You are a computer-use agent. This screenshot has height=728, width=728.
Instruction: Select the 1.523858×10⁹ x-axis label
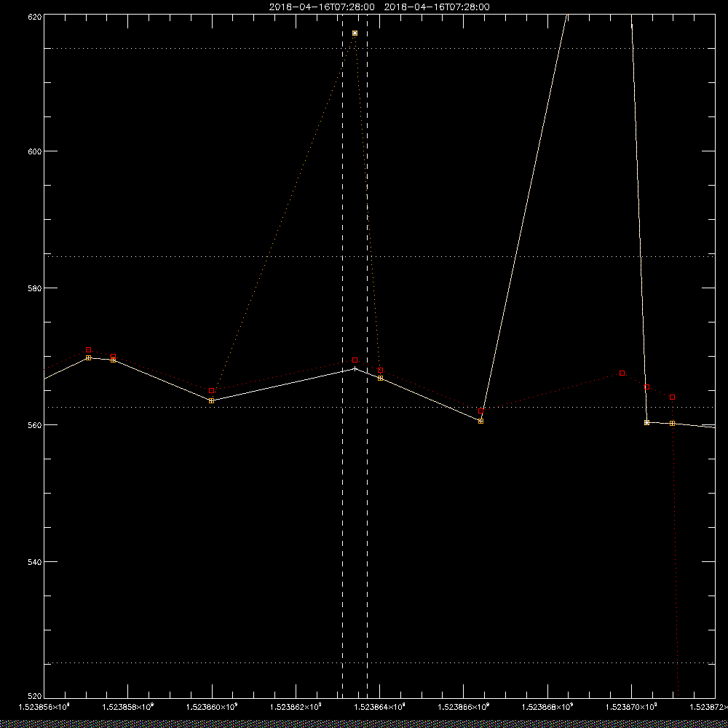pyautogui.click(x=127, y=707)
